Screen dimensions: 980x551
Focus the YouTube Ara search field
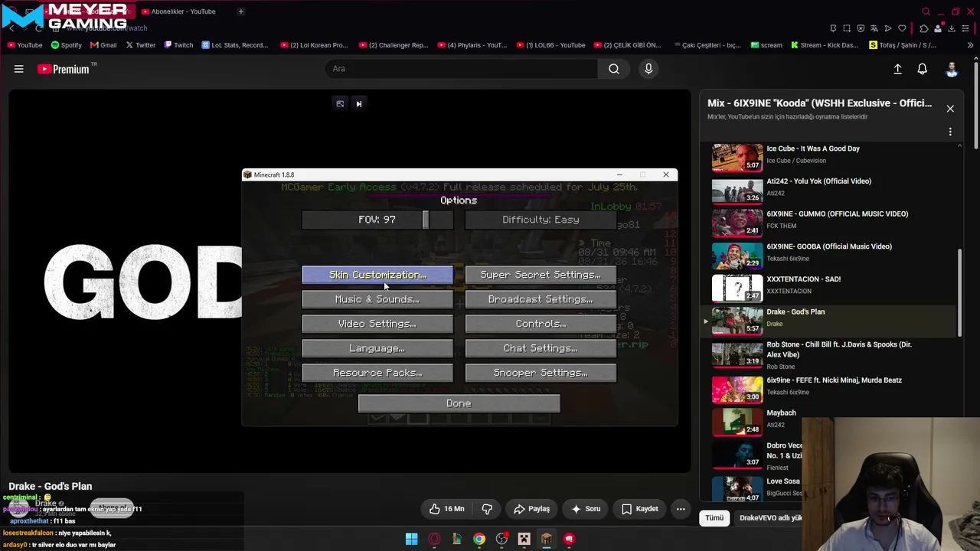tap(462, 69)
